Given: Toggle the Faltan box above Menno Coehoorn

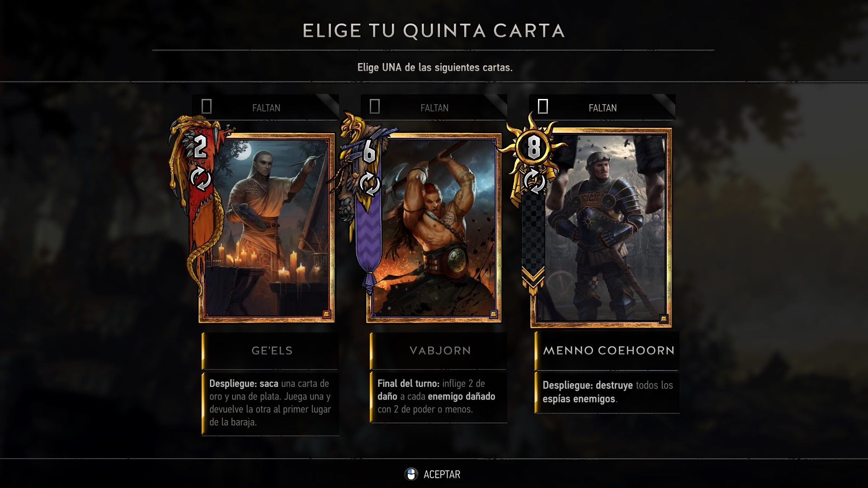Looking at the screenshot, I should click(x=543, y=107).
